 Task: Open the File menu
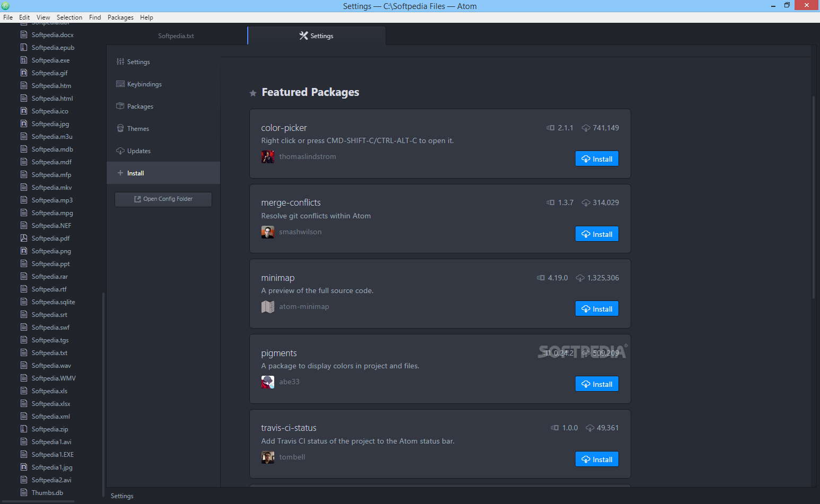[8, 17]
